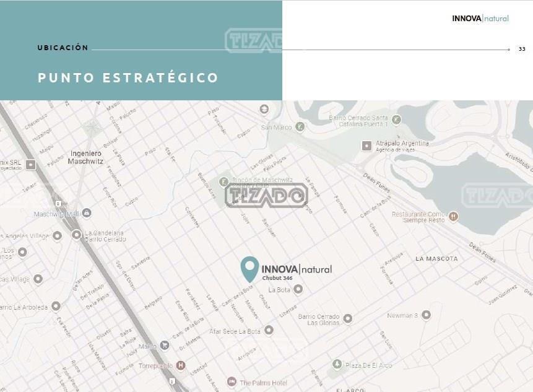Viewport: 533px width, 392px height.
Task: Click the Barrio Cerrado Santa Catalina marker
Action: point(396,120)
